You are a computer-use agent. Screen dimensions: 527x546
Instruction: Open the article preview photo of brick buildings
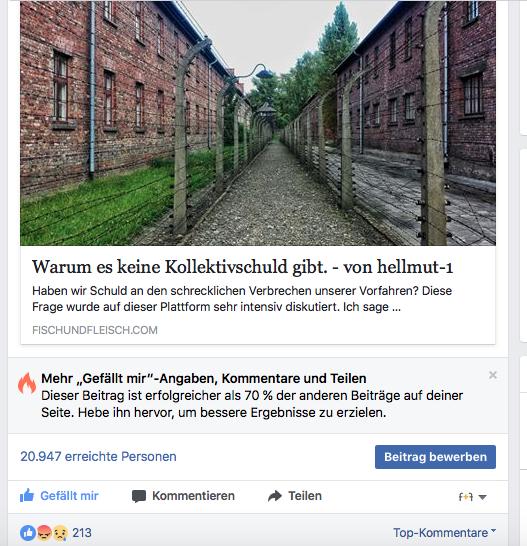coord(258,123)
